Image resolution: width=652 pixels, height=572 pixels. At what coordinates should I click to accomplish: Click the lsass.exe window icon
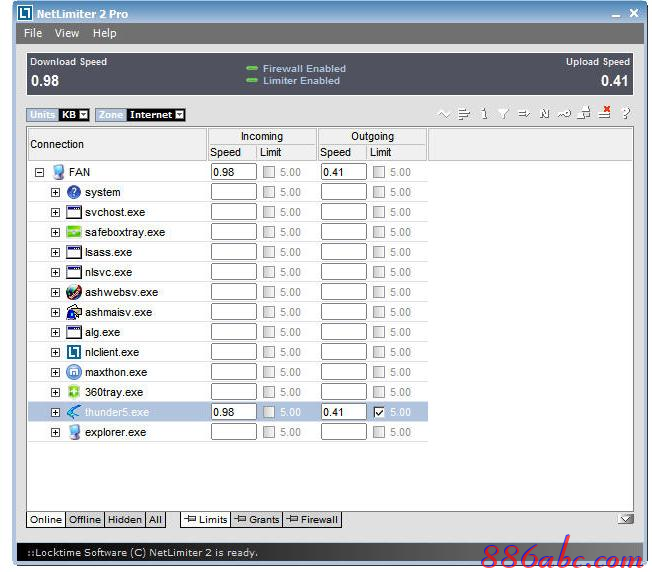[x=74, y=252]
